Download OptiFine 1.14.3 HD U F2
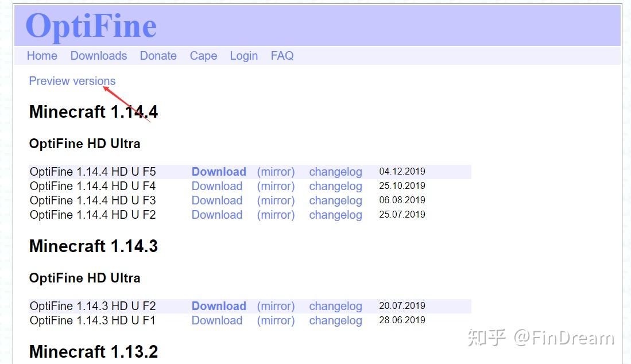 point(219,306)
